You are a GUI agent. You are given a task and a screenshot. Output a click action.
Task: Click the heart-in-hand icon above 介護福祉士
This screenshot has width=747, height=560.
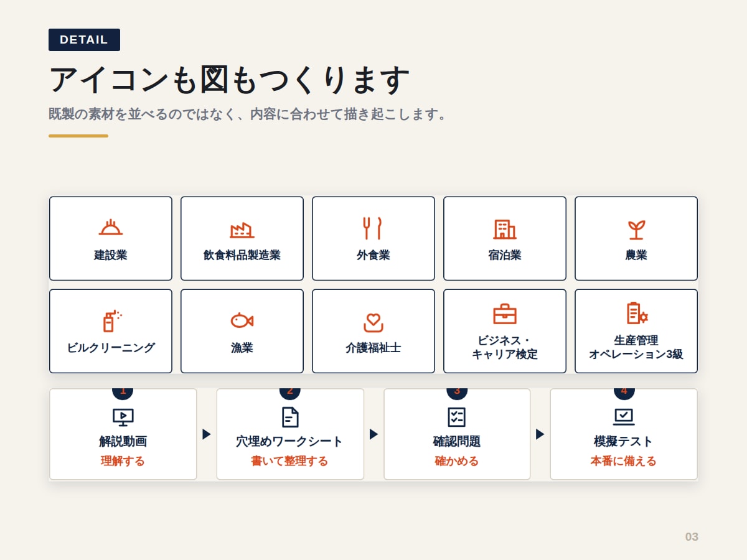tap(374, 322)
